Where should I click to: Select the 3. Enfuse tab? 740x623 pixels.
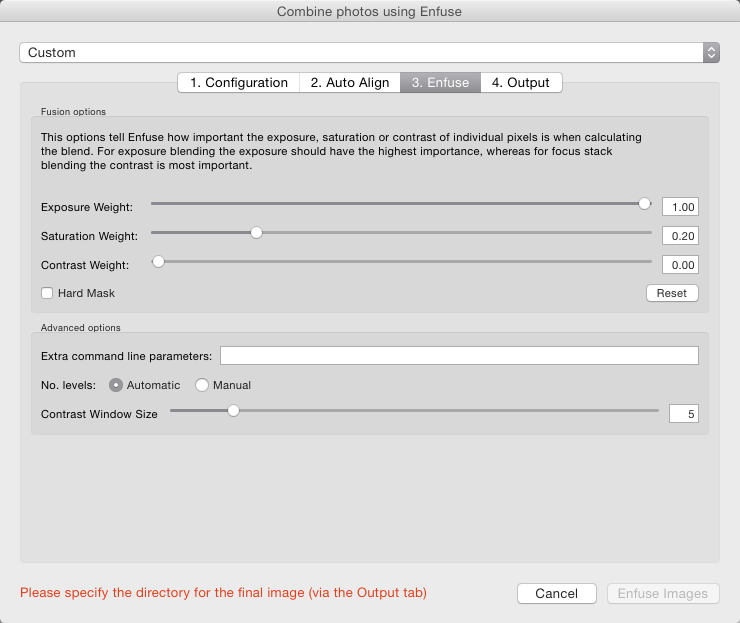click(x=440, y=83)
